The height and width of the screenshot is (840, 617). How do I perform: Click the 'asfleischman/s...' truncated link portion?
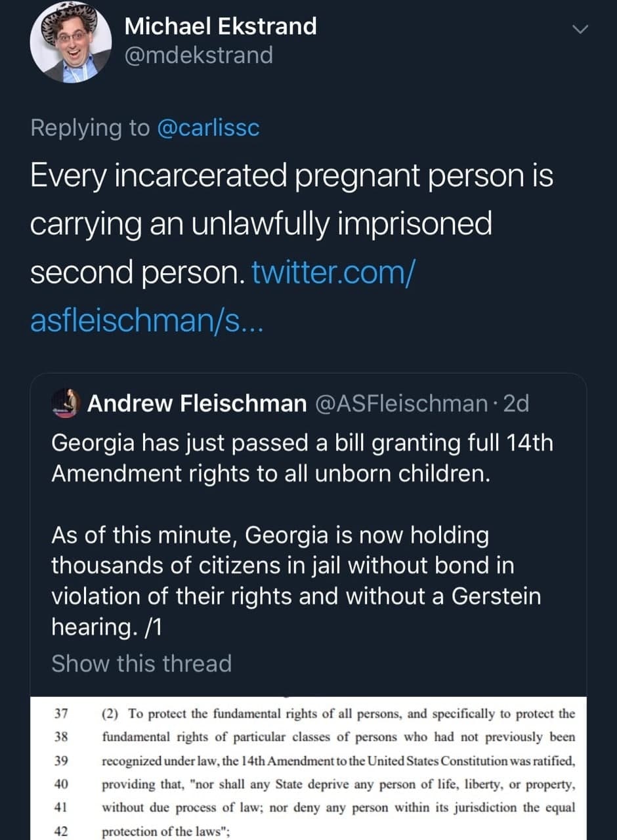click(146, 320)
